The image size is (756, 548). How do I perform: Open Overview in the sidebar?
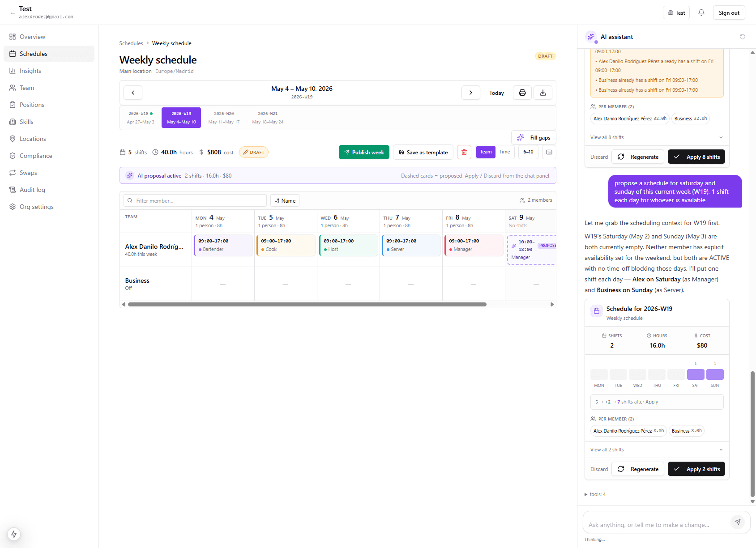(x=49, y=37)
